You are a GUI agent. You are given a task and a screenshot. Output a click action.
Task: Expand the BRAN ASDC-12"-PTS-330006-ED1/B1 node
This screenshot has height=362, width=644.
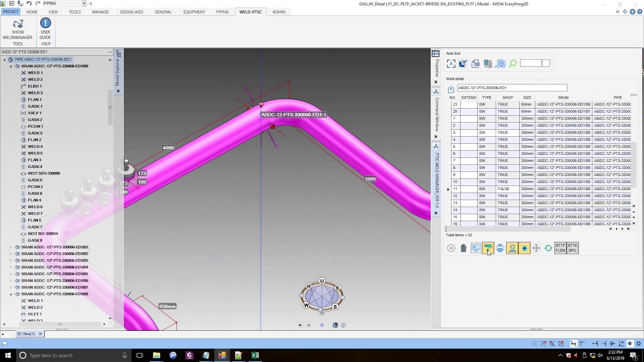coord(11,247)
